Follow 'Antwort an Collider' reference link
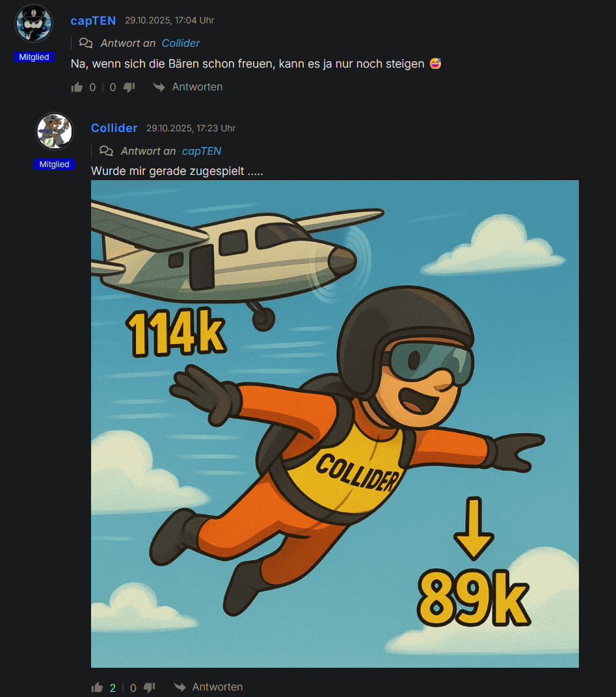 (181, 43)
